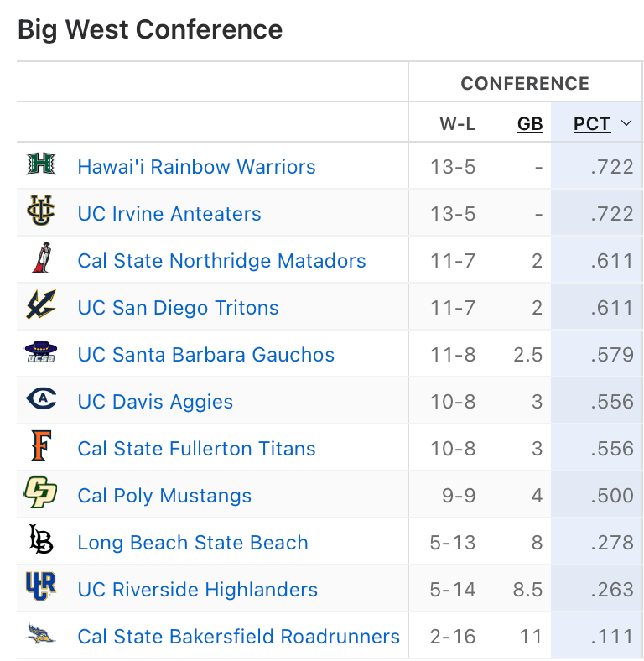The width and height of the screenshot is (644, 661).
Task: Click the UC Davis Aggies logo
Action: (x=40, y=401)
